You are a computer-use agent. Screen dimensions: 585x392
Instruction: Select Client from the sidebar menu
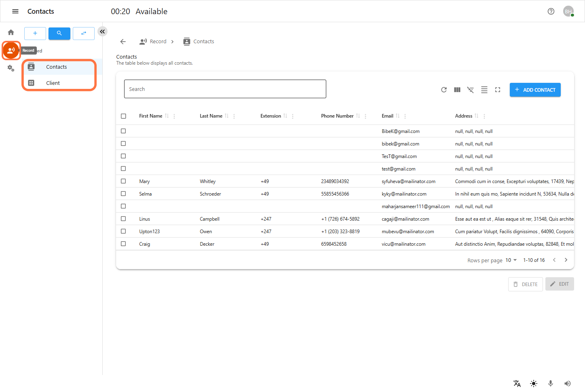point(53,82)
